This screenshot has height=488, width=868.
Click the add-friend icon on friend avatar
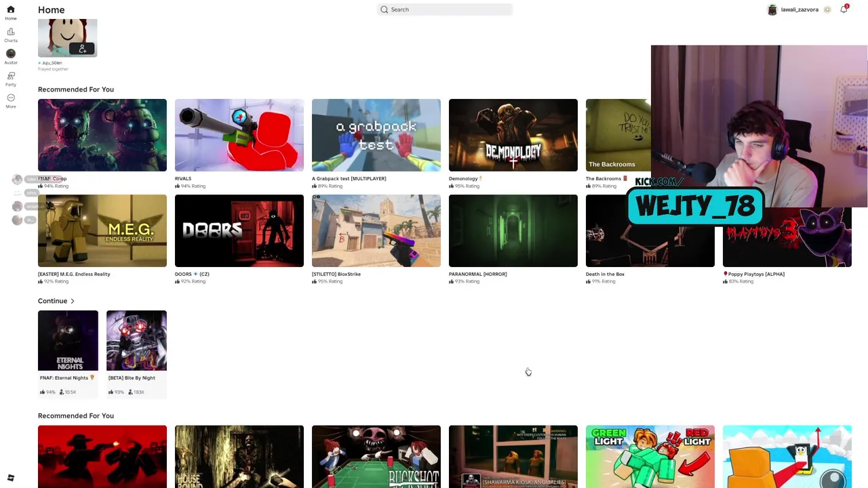[x=83, y=48]
